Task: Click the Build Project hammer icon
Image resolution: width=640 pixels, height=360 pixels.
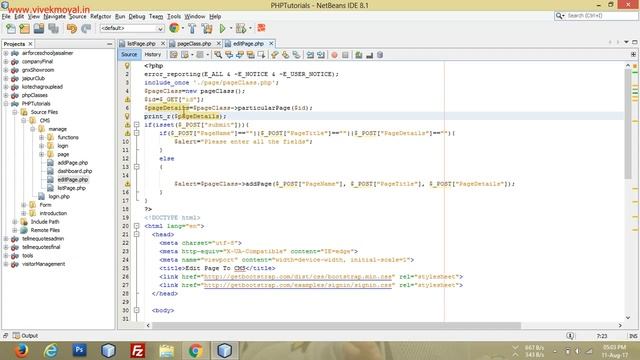Action: pyautogui.click(x=192, y=28)
